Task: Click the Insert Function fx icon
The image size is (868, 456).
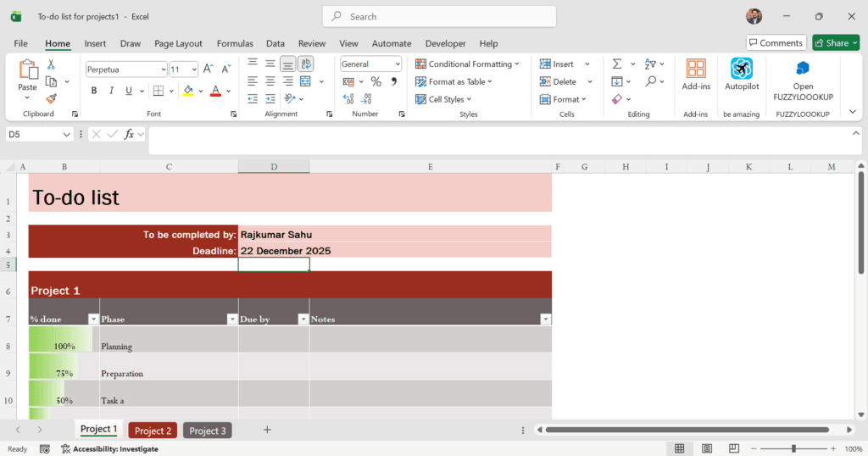Action: pos(129,134)
